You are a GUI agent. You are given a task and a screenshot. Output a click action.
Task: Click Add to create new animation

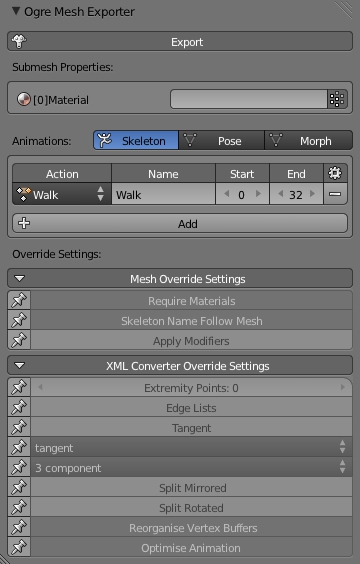(x=180, y=223)
